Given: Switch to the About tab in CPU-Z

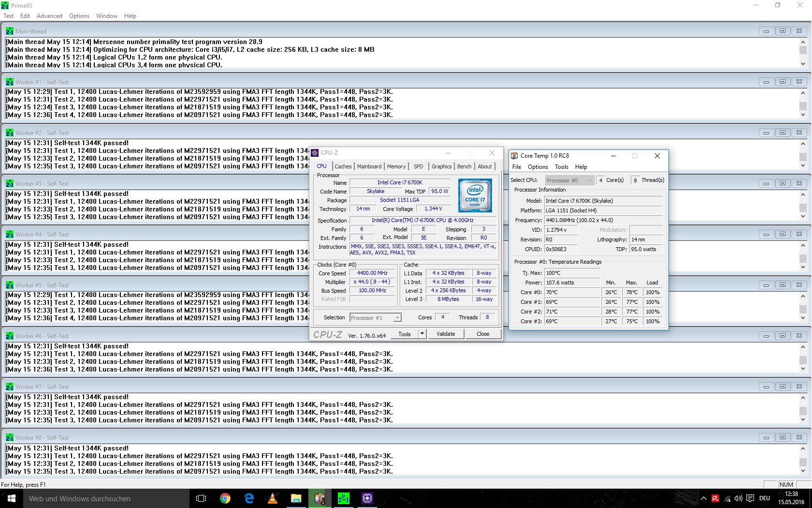Looking at the screenshot, I should coord(485,166).
